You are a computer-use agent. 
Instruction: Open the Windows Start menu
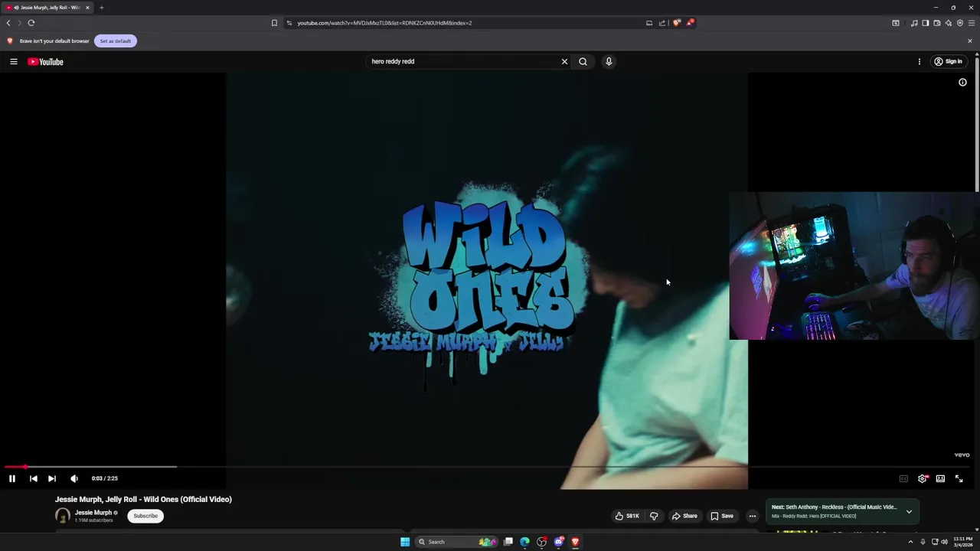[x=405, y=542]
